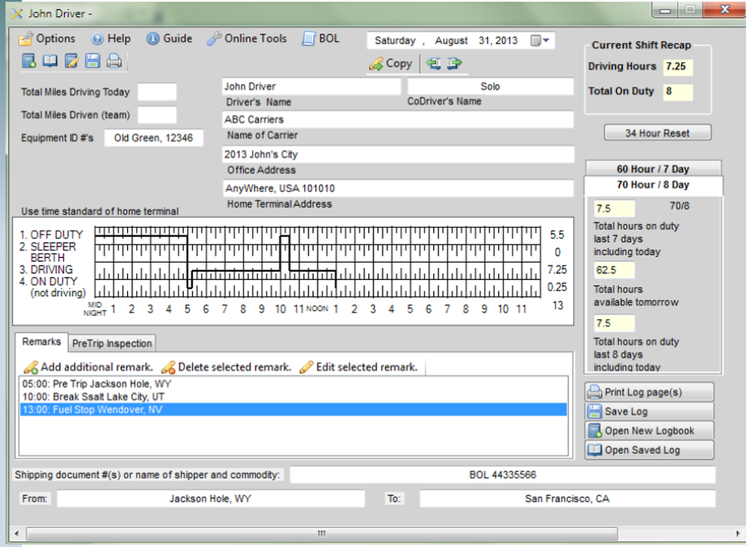The width and height of the screenshot is (756, 547).
Task: Go to next day with right arrow icon
Action: coord(454,64)
